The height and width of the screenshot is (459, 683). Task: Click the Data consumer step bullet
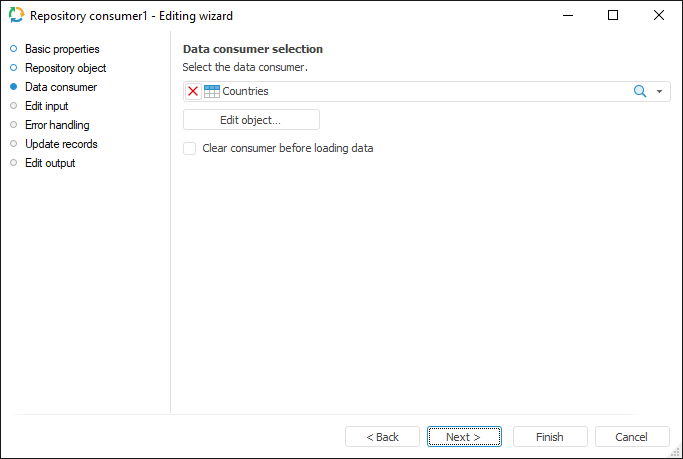pos(14,87)
